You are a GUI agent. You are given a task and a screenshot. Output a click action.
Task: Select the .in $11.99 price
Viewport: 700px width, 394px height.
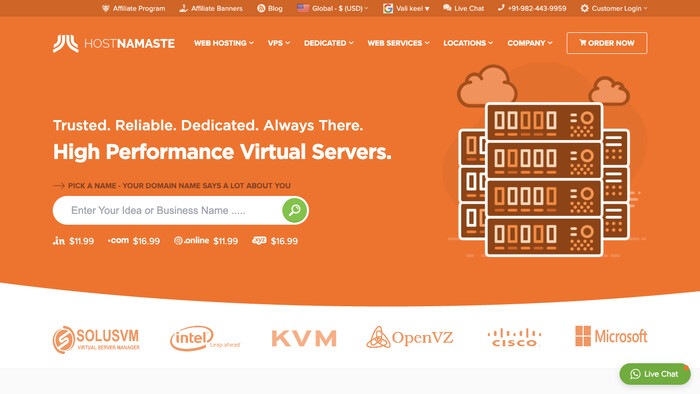(82, 241)
